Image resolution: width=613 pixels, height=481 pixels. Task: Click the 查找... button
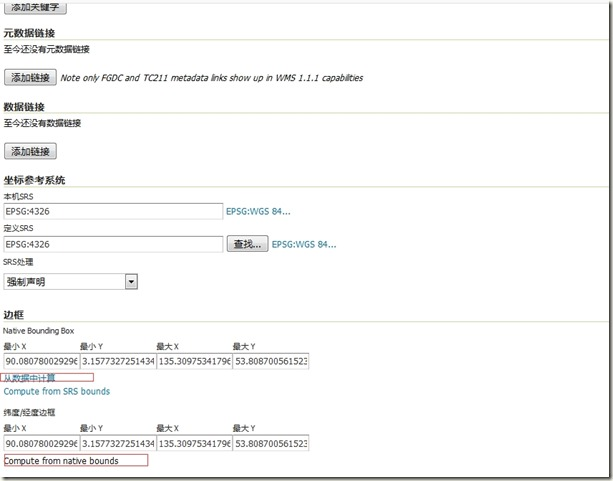[247, 244]
